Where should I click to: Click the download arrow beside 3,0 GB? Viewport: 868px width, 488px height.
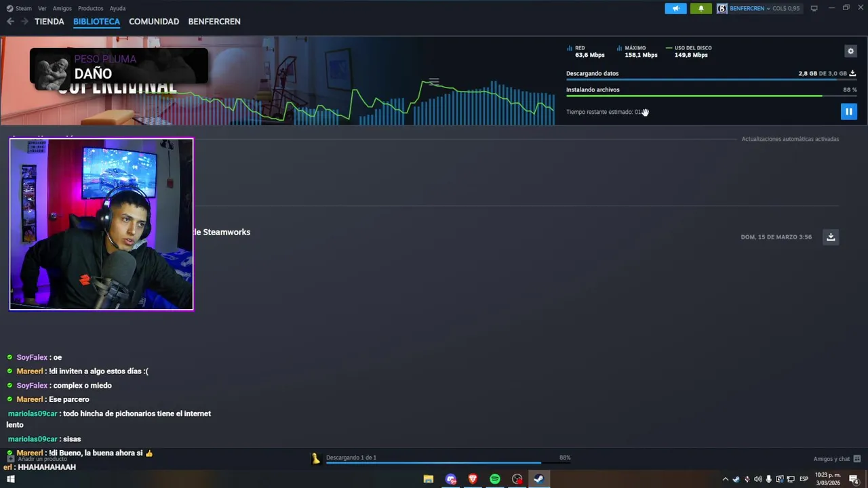coord(852,73)
